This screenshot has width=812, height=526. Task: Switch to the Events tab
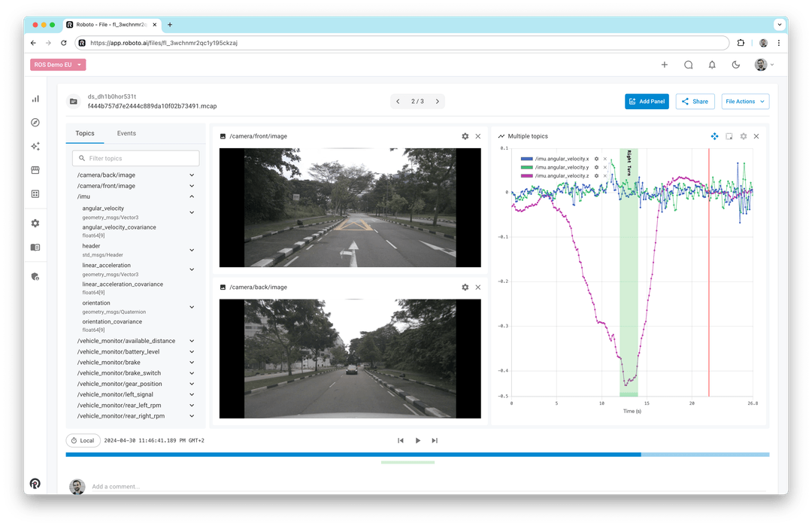click(126, 133)
